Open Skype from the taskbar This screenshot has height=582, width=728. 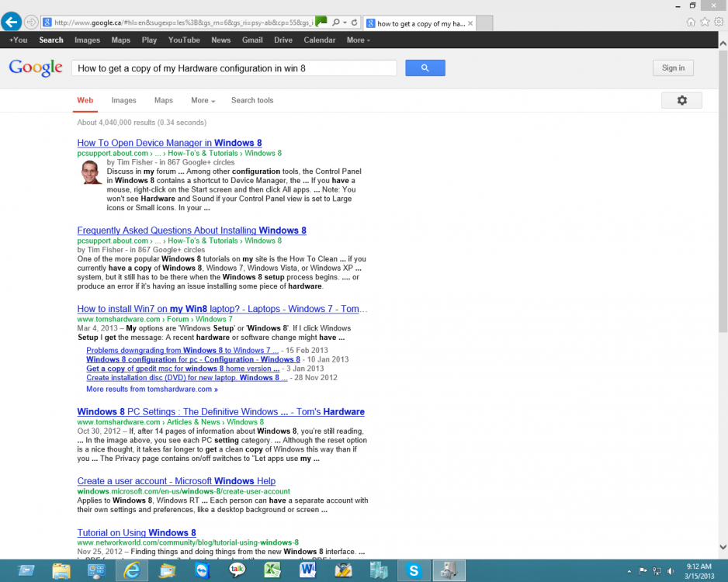coord(413,571)
